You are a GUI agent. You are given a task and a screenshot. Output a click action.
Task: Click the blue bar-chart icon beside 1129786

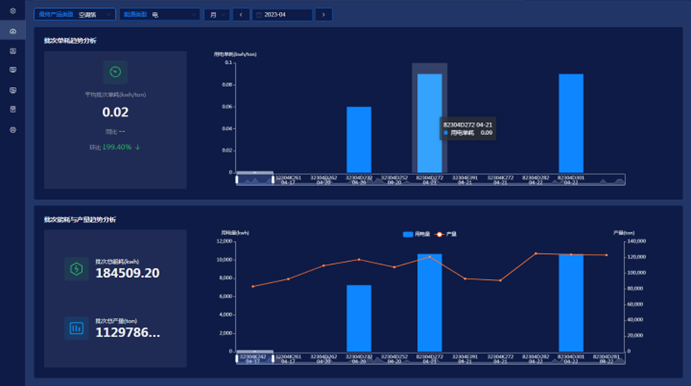[76, 328]
